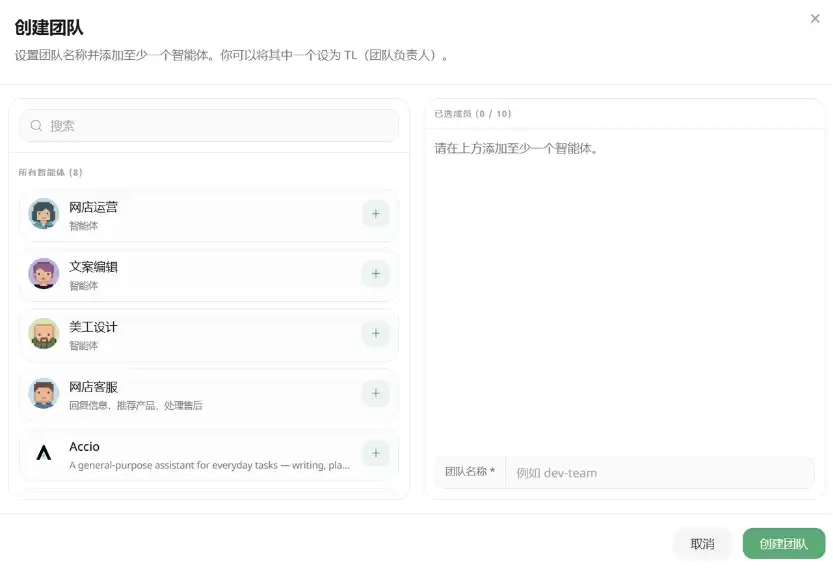Select the Accio name text
Image resolution: width=833 pixels, height=579 pixels.
coord(84,447)
